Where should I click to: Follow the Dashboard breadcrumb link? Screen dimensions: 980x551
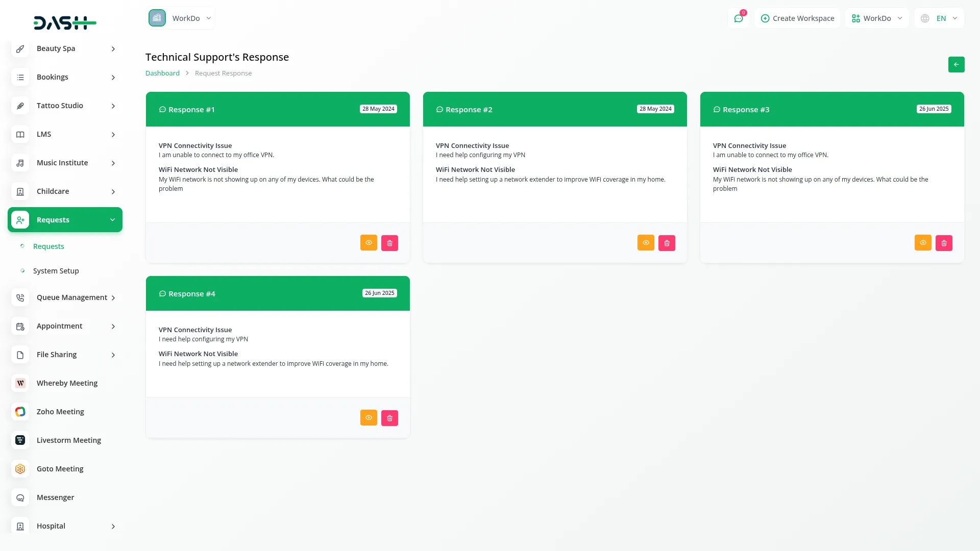click(x=162, y=73)
